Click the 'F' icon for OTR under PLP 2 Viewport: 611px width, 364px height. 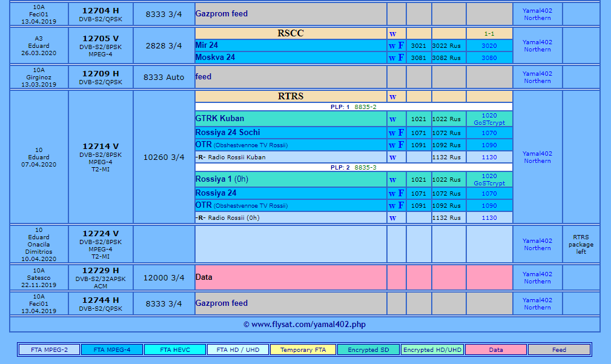tap(401, 205)
